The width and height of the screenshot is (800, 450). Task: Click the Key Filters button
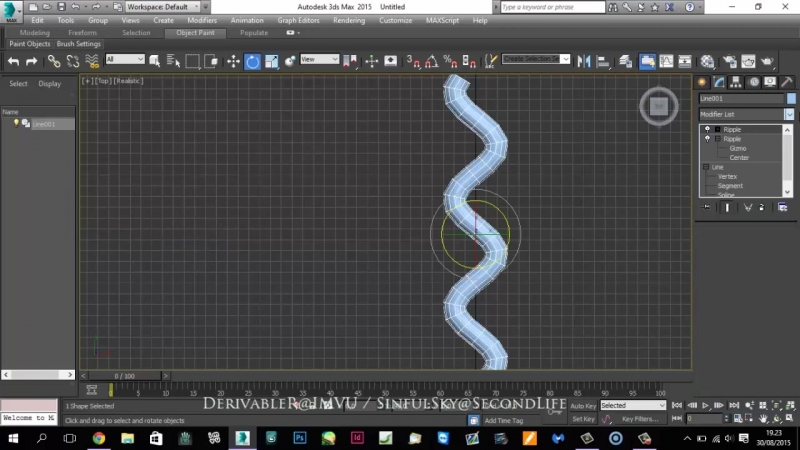639,419
